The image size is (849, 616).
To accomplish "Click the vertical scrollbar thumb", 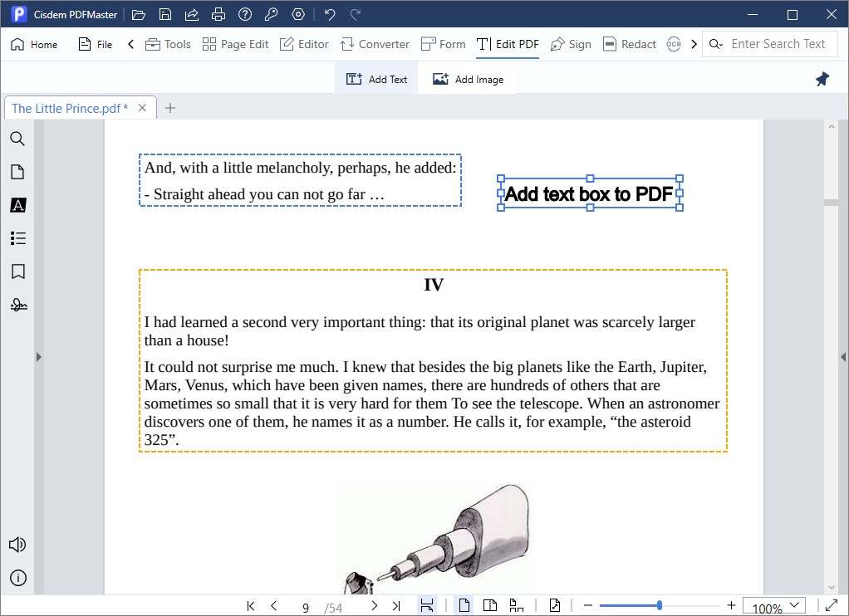I will point(831,203).
